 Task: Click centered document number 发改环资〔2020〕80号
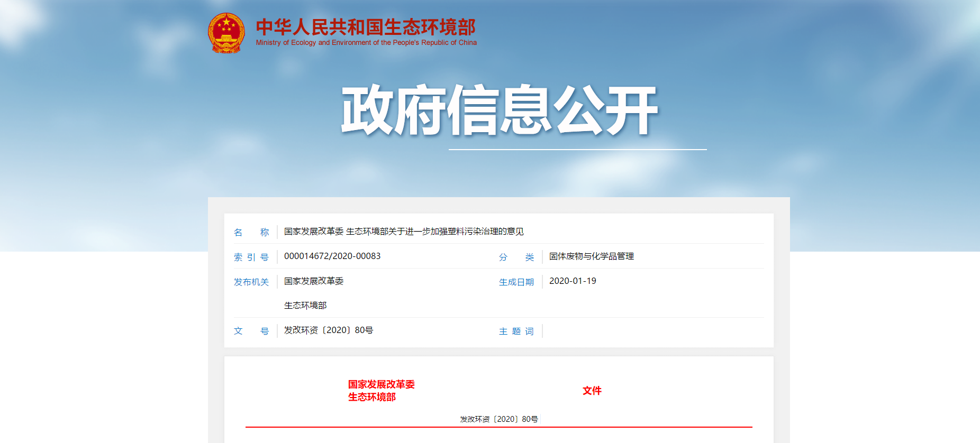coord(499,419)
